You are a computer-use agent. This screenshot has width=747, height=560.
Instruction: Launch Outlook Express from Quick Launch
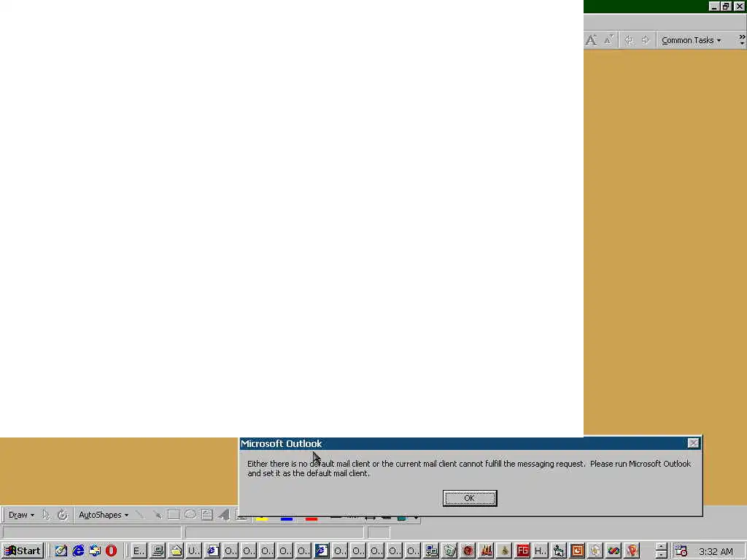click(x=95, y=551)
